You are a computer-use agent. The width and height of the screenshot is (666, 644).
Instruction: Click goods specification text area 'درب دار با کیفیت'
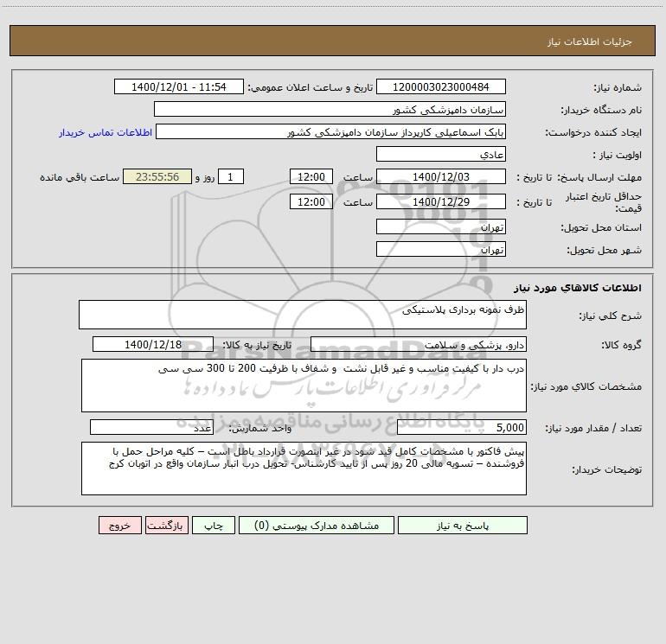(304, 386)
